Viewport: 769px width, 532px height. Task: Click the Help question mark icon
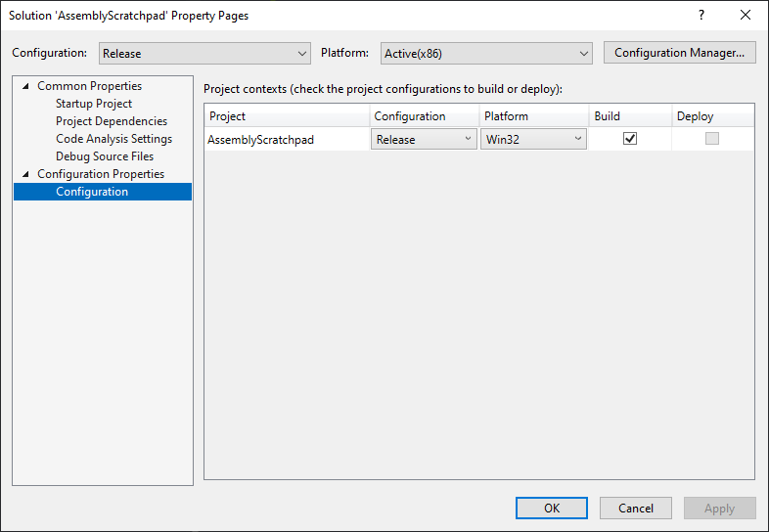pos(701,15)
